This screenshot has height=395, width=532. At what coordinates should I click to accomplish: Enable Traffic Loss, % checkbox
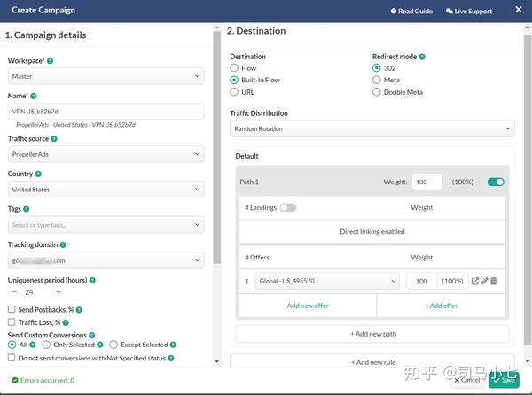(x=12, y=322)
